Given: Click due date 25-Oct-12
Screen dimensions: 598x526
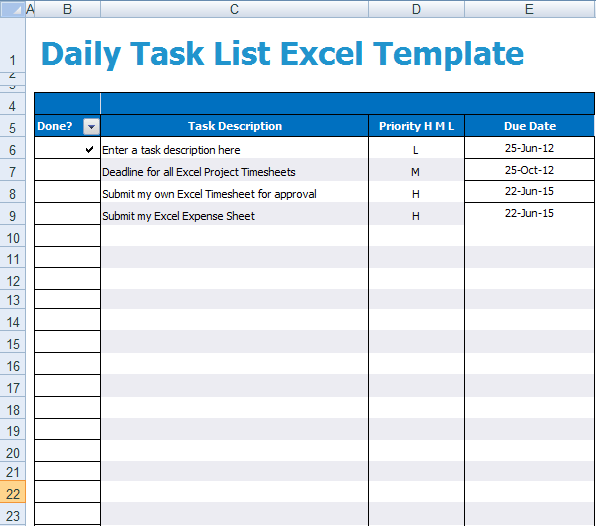Looking at the screenshot, I should coord(529,170).
